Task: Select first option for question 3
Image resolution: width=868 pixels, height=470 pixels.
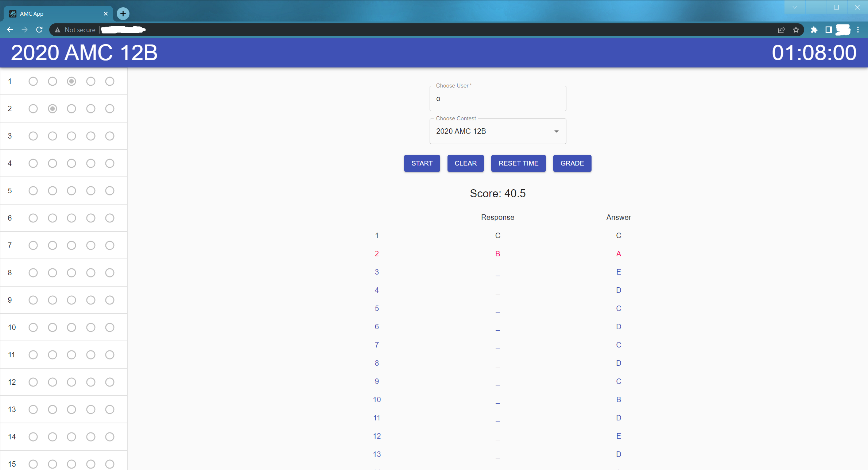Action: (x=33, y=136)
